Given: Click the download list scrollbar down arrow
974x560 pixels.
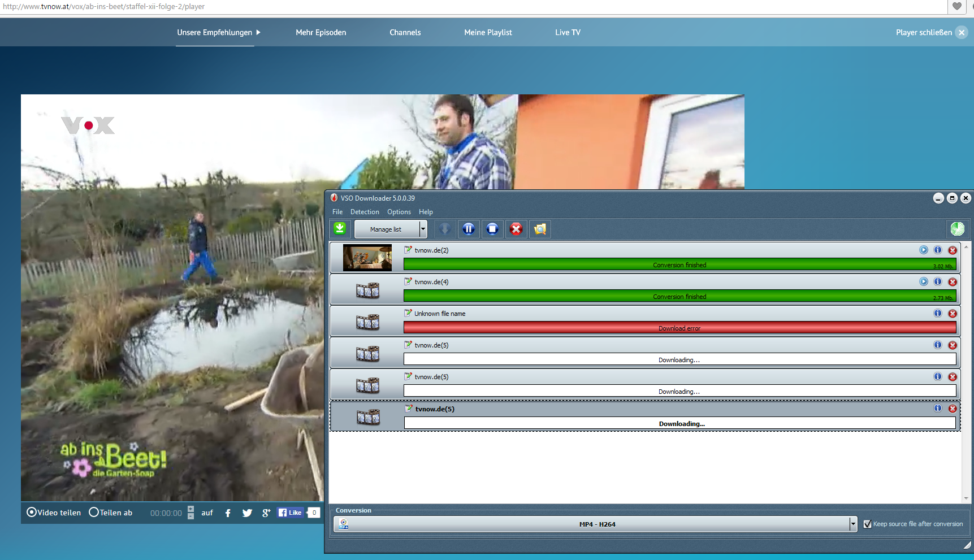Looking at the screenshot, I should [966, 498].
